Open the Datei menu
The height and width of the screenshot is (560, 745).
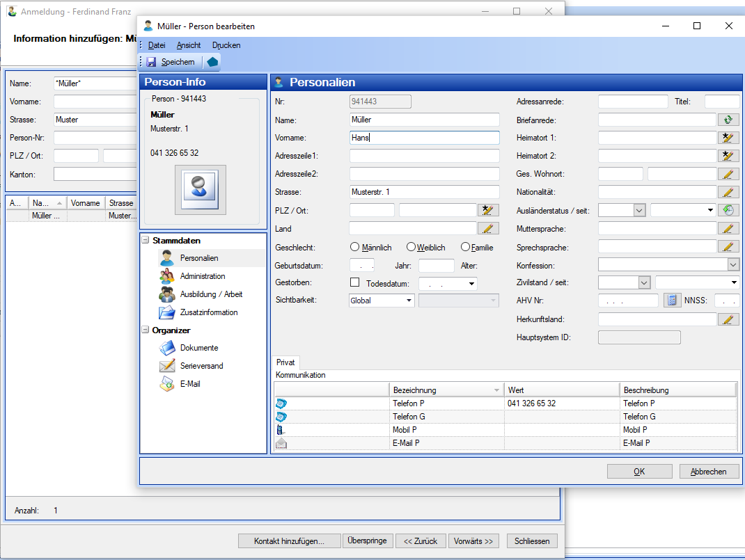[157, 45]
